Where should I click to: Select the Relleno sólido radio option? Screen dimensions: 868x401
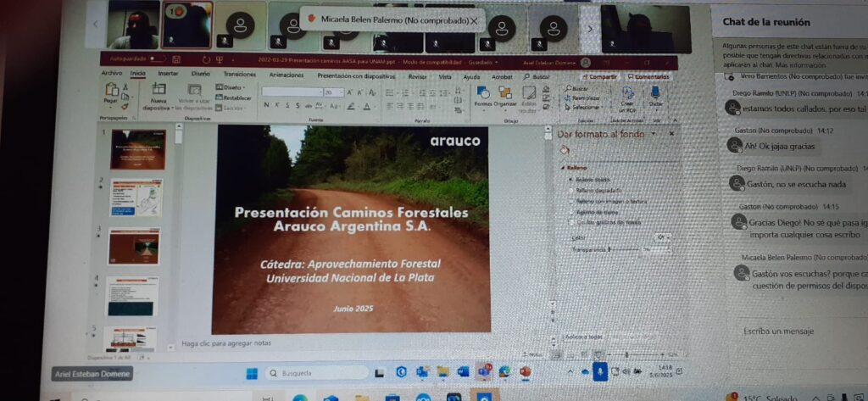click(570, 180)
